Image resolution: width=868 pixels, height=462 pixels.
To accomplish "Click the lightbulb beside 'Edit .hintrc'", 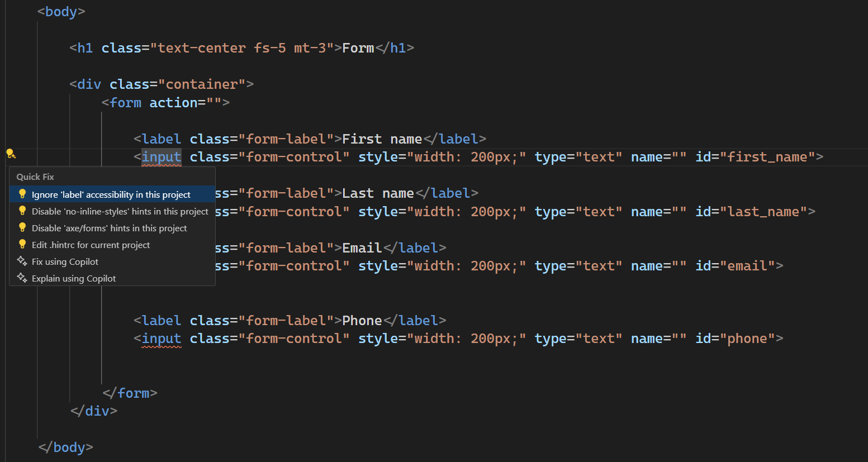I will click(22, 244).
